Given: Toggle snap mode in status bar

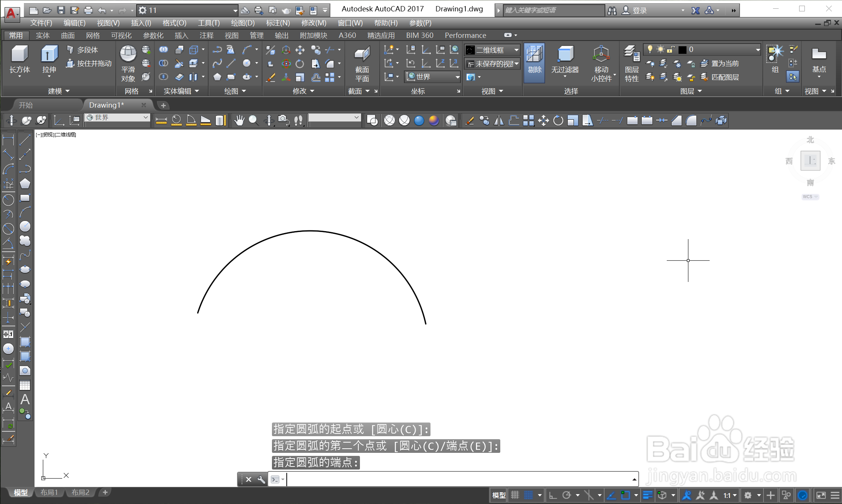Looking at the screenshot, I should (528, 495).
